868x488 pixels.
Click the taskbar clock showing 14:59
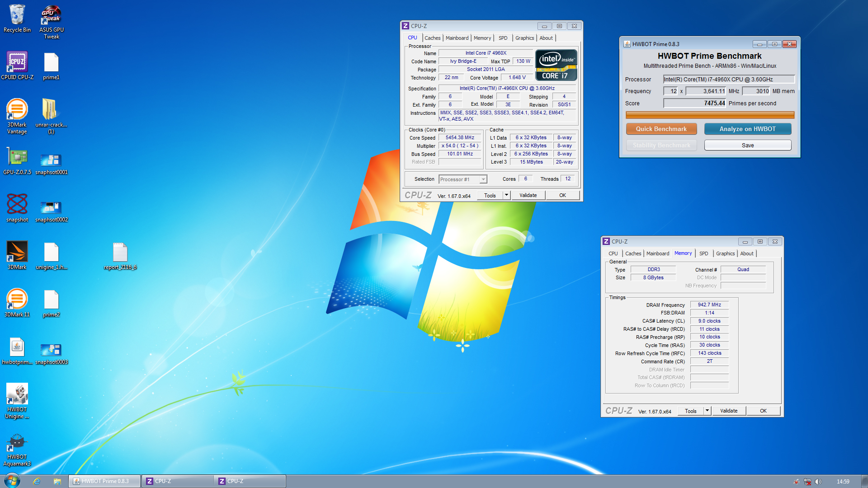tap(843, 482)
